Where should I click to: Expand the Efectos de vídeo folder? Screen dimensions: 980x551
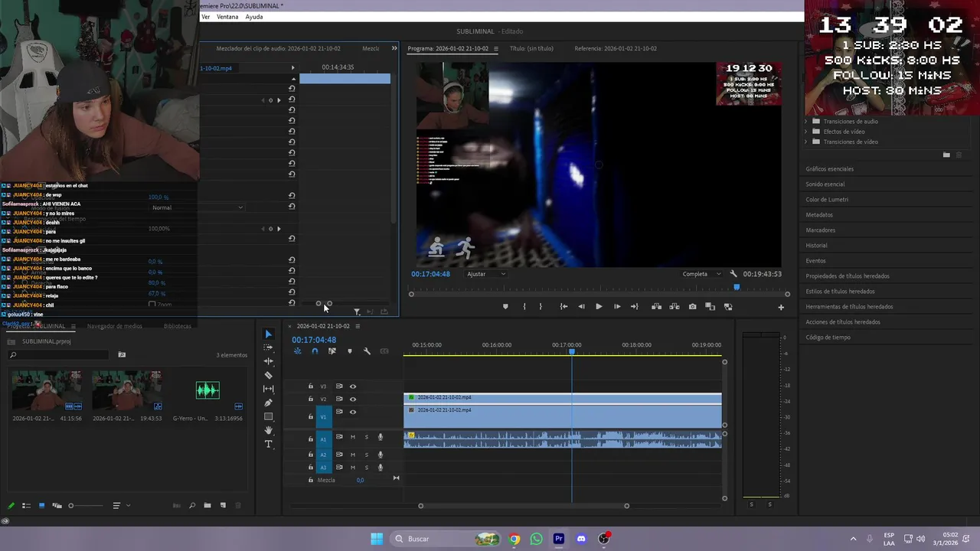806,132
